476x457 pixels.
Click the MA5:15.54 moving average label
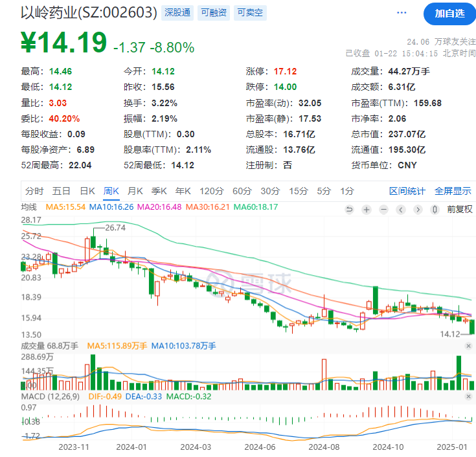pos(65,207)
